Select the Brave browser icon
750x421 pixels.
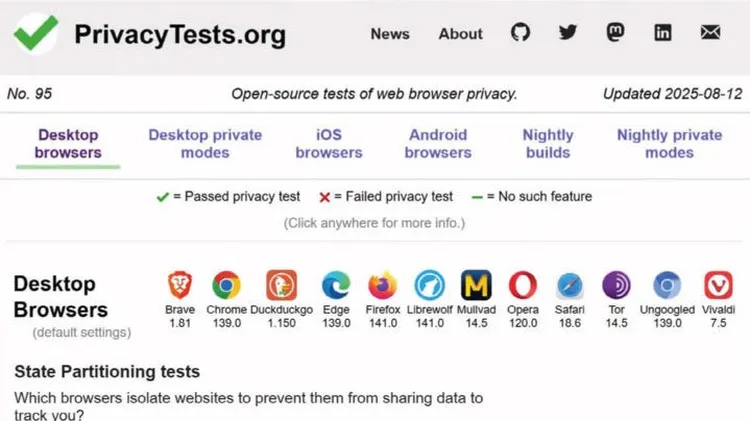180,285
